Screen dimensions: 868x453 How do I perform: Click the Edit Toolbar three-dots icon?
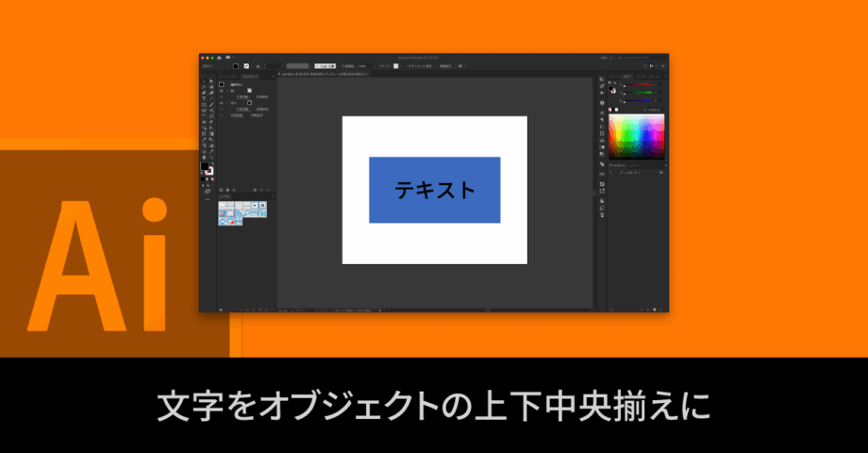pos(208,199)
